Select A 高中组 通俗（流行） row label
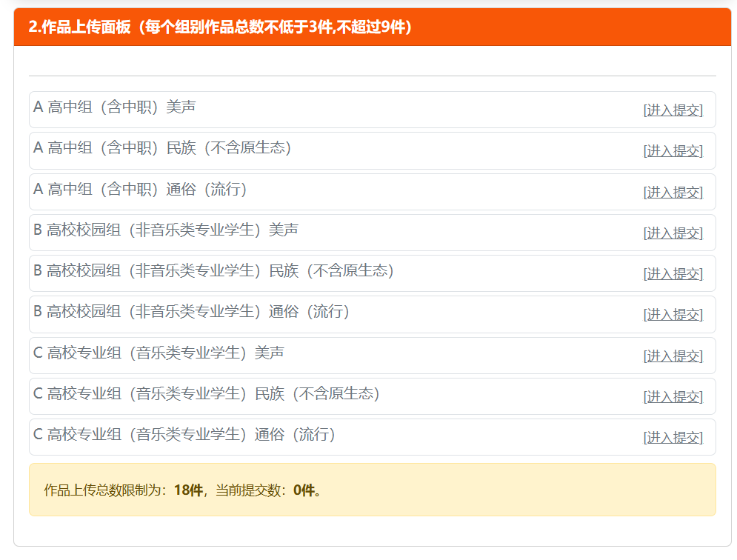Image resolution: width=737 pixels, height=560 pixels. tap(140, 189)
